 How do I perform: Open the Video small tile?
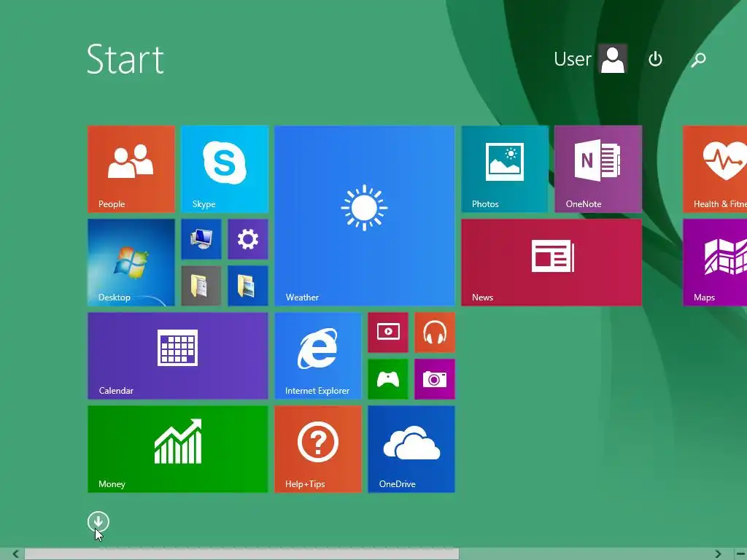click(388, 332)
